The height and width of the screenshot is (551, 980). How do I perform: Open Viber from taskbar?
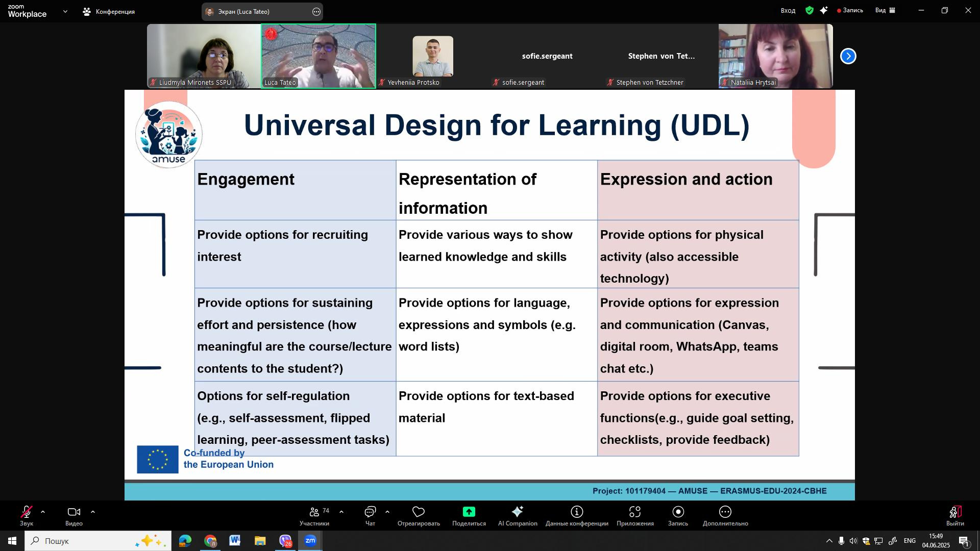[285, 541]
